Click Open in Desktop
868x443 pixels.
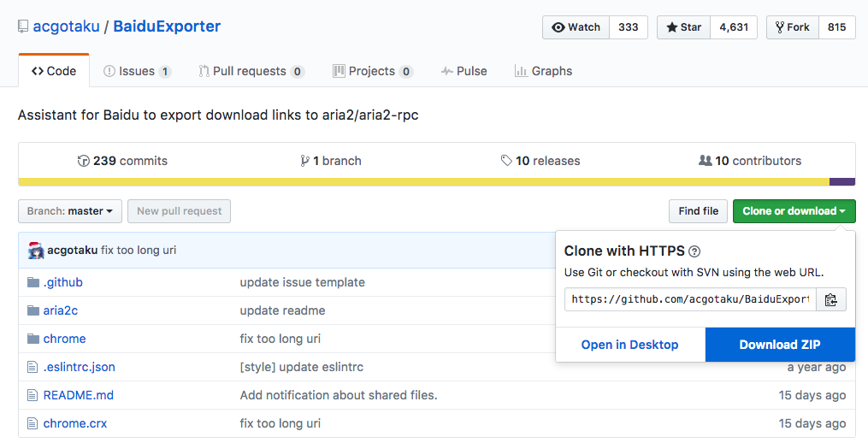[x=630, y=345]
